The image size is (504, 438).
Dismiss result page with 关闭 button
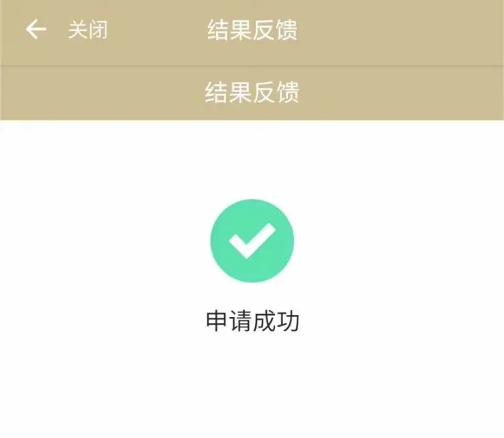point(88,29)
